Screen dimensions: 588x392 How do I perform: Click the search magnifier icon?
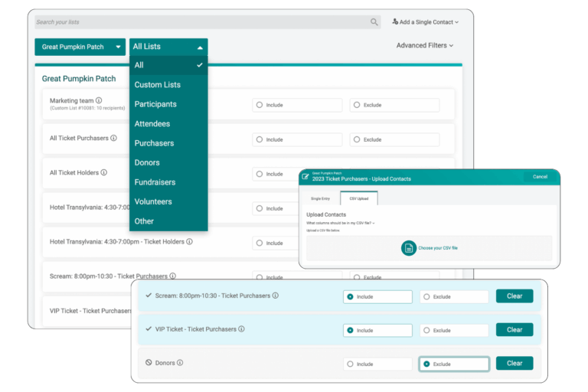tap(374, 22)
